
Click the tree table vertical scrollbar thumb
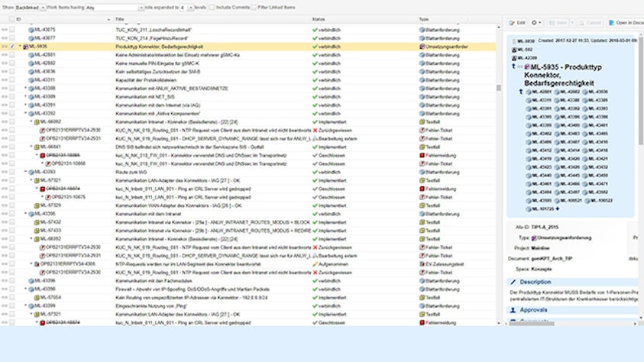[x=499, y=88]
